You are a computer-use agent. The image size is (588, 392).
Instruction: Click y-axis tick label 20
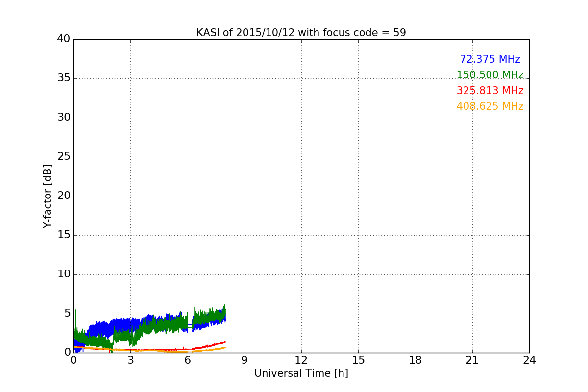pos(64,196)
